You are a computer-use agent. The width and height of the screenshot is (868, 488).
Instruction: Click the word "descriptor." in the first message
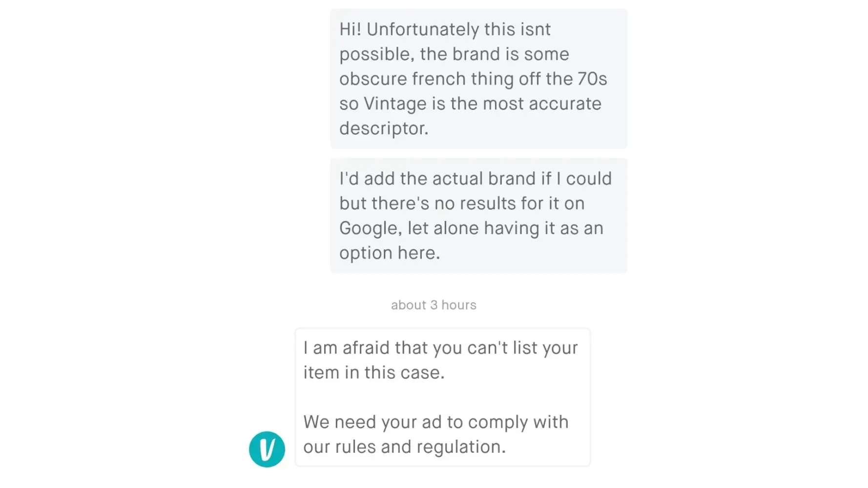click(x=384, y=128)
